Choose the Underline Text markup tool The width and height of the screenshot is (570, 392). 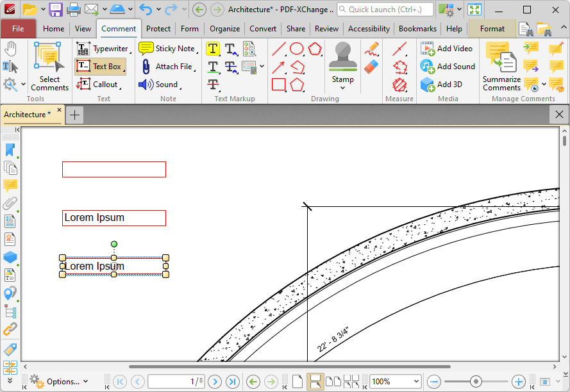pos(213,67)
